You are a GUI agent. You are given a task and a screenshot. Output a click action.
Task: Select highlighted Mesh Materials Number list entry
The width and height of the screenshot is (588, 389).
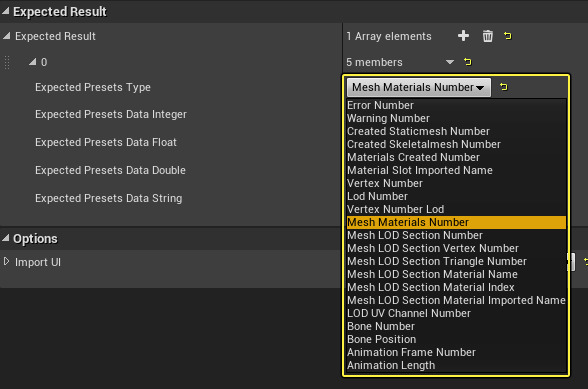[456, 222]
